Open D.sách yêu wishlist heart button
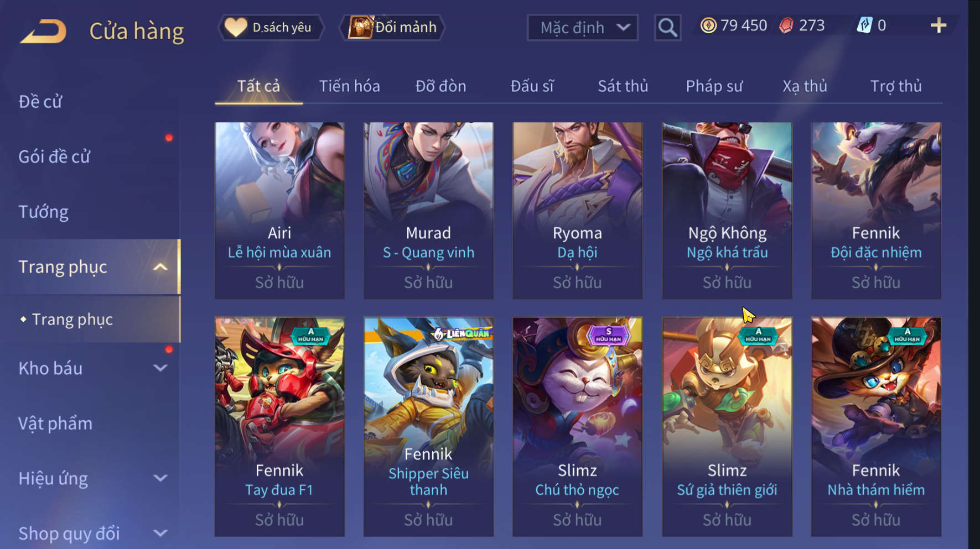The width and height of the screenshot is (980, 549). pos(272,27)
